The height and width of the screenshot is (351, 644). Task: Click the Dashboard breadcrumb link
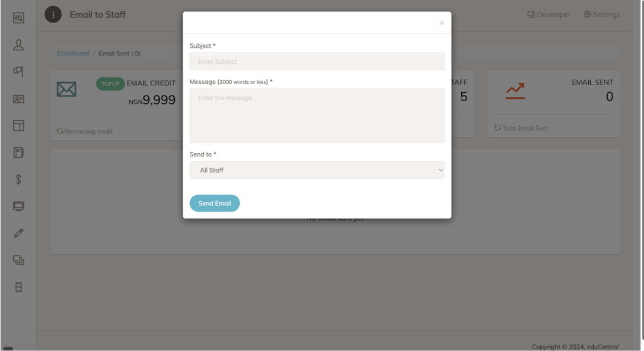tap(73, 54)
